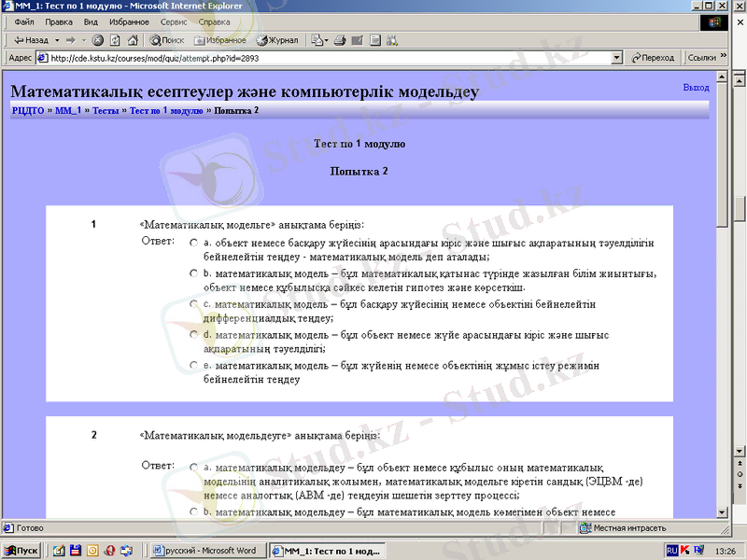Click the taskbar clock showing 13:26
This screenshot has height=560, width=747.
(726, 551)
